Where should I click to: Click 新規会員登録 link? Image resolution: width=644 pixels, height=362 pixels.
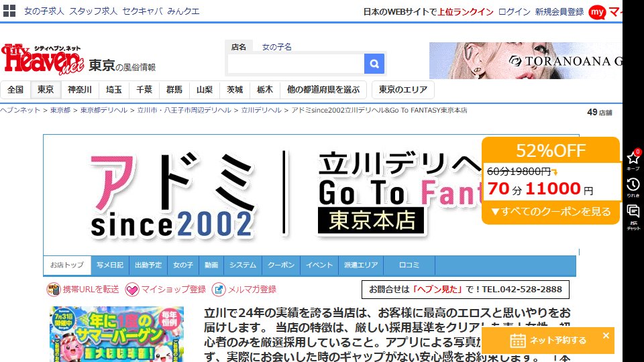pos(559,12)
